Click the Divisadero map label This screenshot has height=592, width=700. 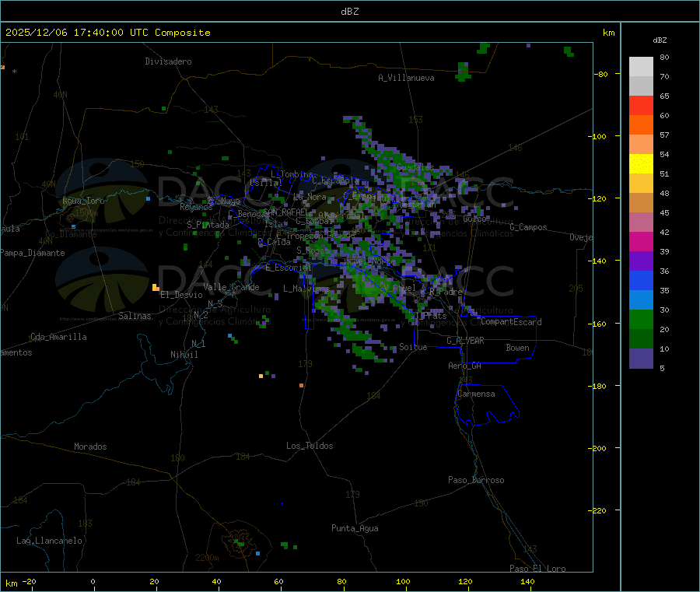tap(168, 61)
